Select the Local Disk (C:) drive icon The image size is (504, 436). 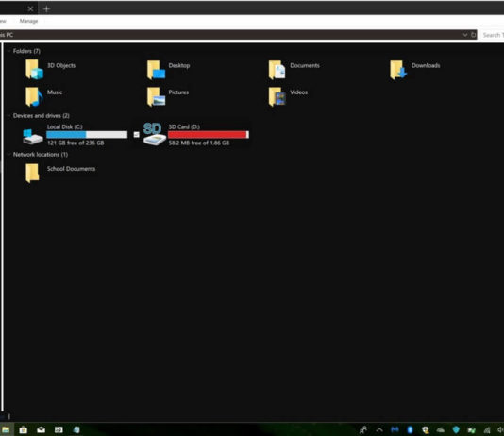33,136
